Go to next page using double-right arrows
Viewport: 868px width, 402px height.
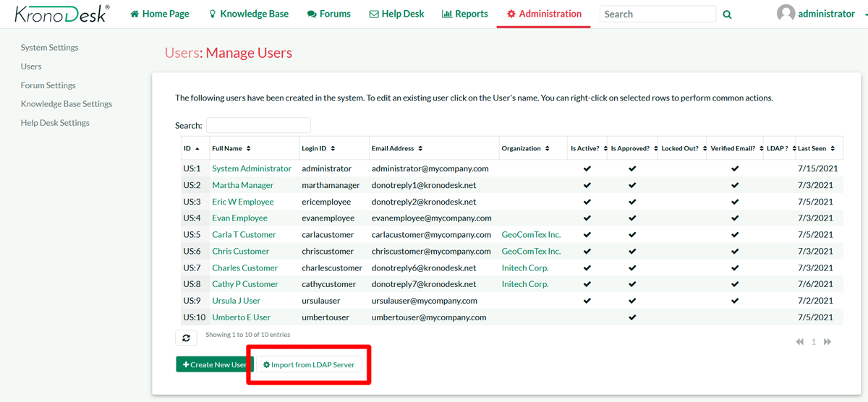[827, 342]
